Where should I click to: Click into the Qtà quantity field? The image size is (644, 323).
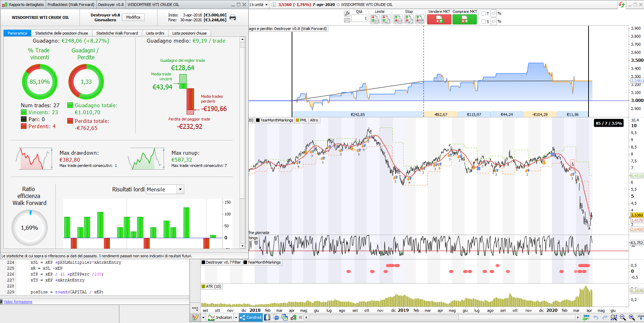359,18
